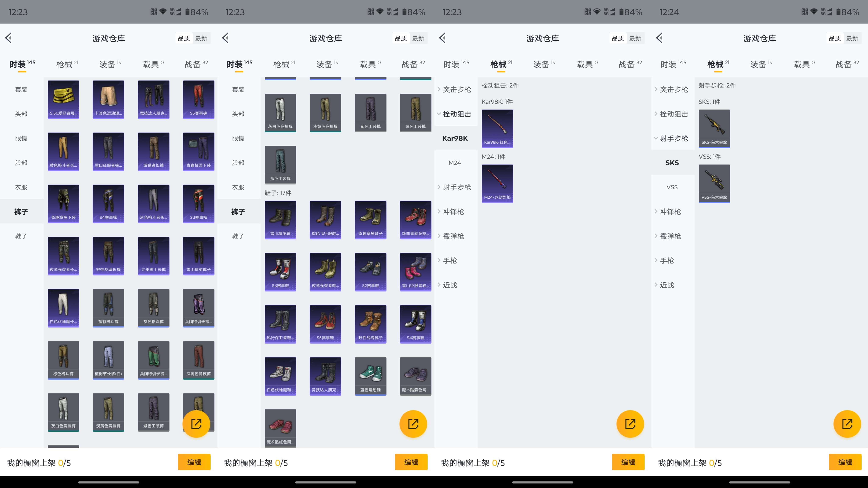Image resolution: width=868 pixels, height=488 pixels.
Task: Choose 套装 category on the pants list screen
Action: tap(21, 89)
